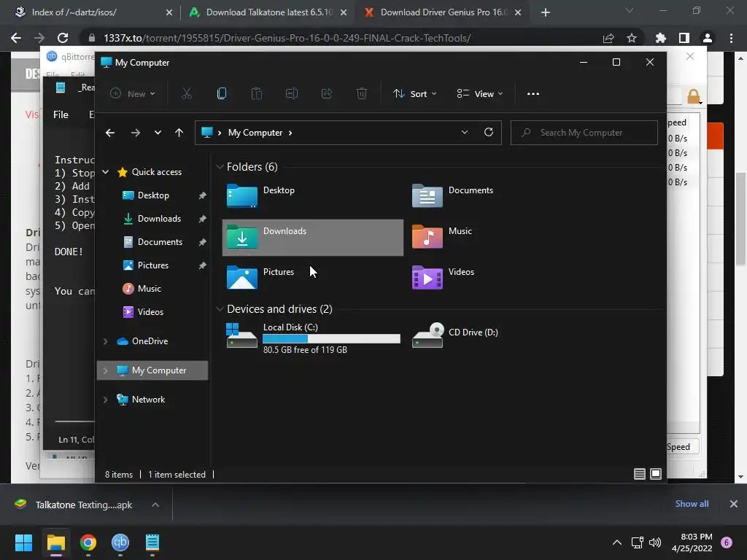Open Chrome from the taskbar
Screen dimensions: 747x560
point(88,542)
